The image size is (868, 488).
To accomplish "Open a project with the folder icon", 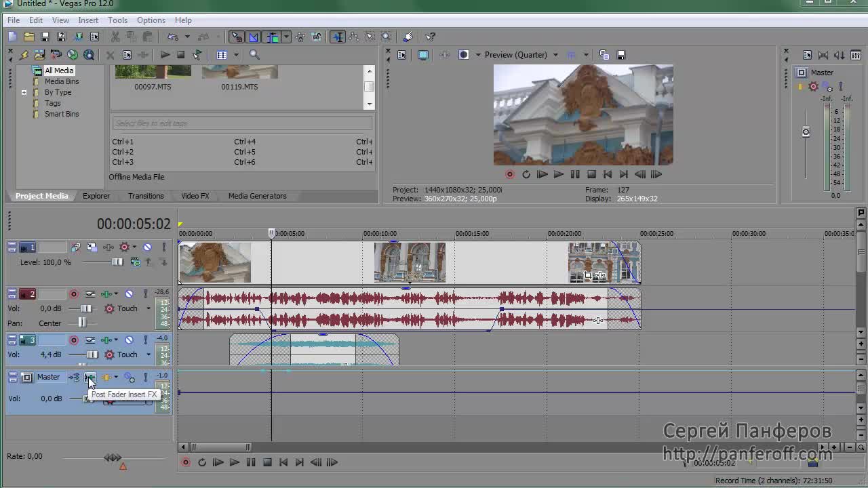I will coord(29,37).
